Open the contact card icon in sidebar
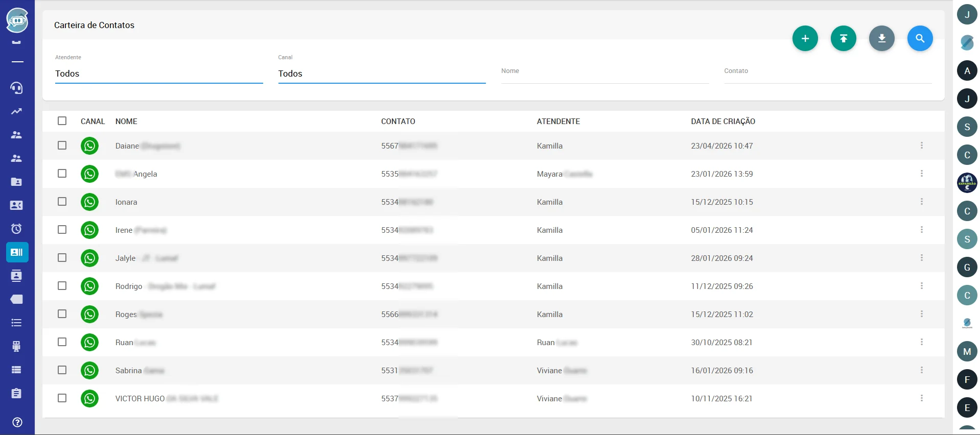This screenshot has width=980, height=435. 17,205
